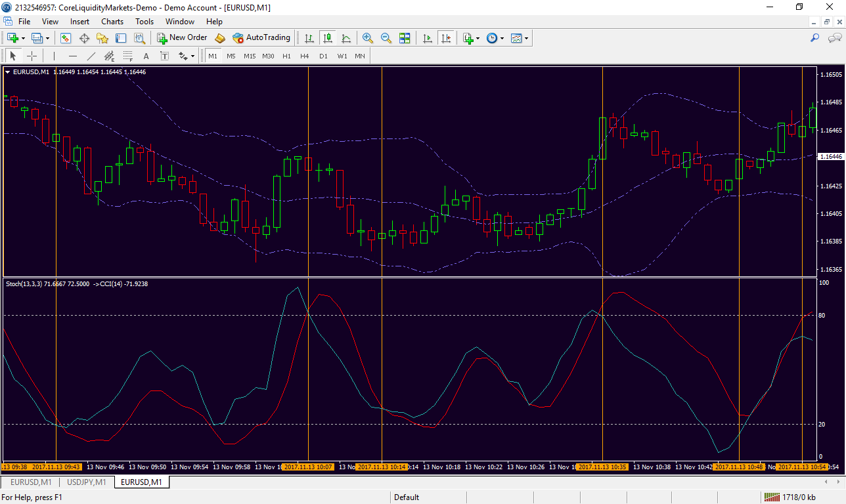This screenshot has height=504, width=846.
Task: Open the Market Watch panel
Action: tap(66, 38)
